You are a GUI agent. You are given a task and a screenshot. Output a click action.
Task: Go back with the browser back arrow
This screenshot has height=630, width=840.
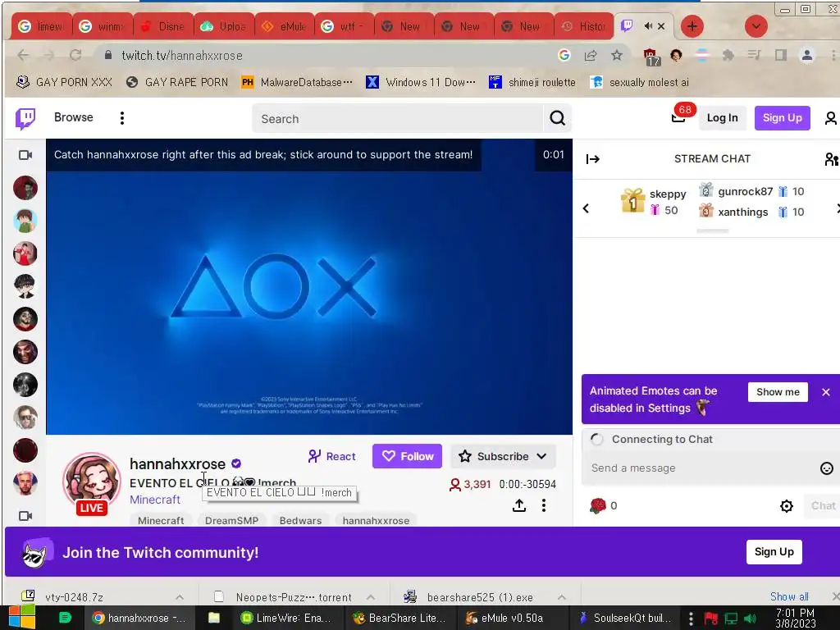click(x=23, y=55)
